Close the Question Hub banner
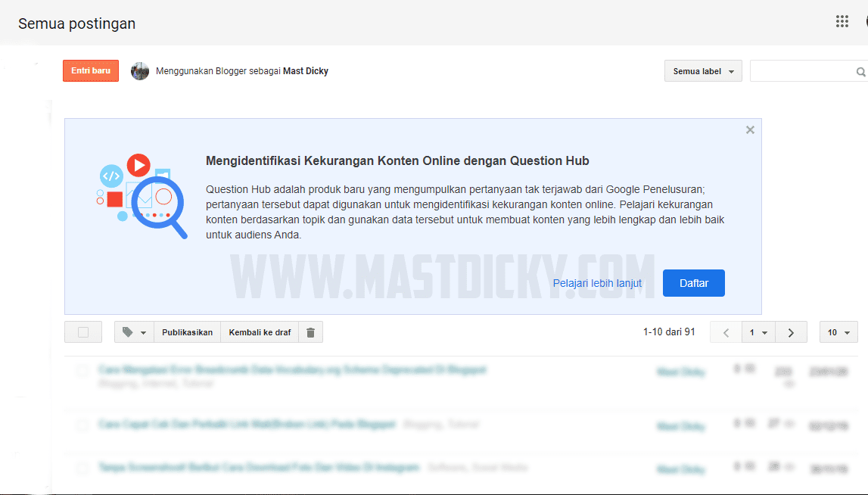 (x=750, y=129)
